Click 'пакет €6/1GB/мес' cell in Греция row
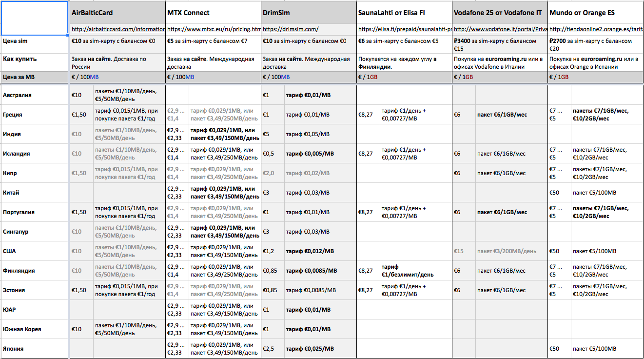This screenshot has width=644, height=359. pos(512,115)
